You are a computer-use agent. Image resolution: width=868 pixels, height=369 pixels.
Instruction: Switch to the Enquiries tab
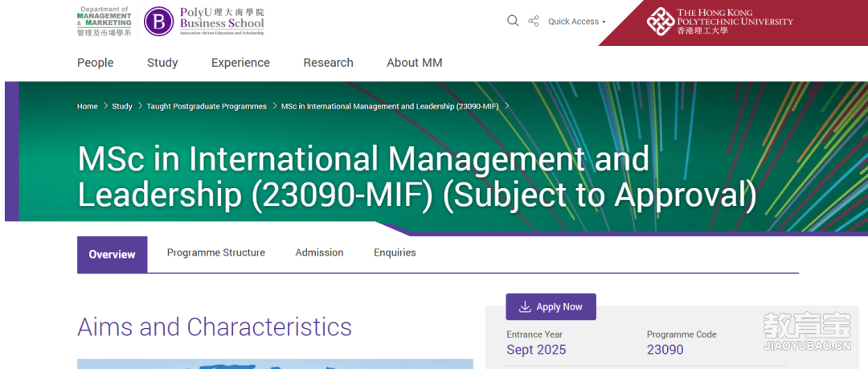(395, 252)
